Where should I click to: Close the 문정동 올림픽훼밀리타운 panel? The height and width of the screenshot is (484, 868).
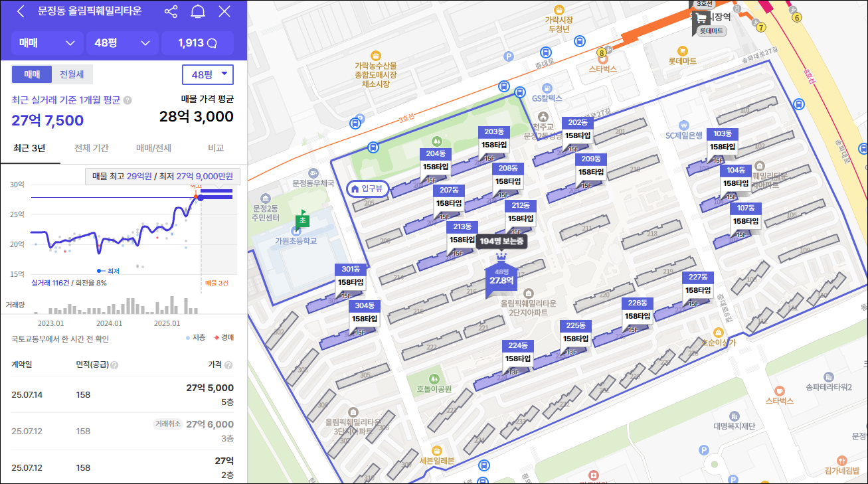click(224, 11)
